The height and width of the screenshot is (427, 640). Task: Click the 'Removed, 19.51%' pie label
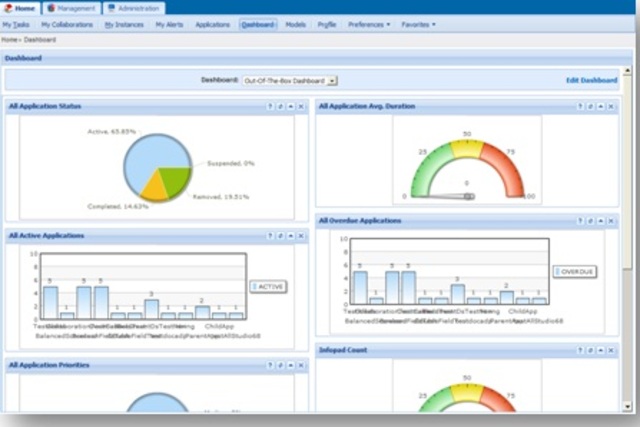[x=221, y=197]
